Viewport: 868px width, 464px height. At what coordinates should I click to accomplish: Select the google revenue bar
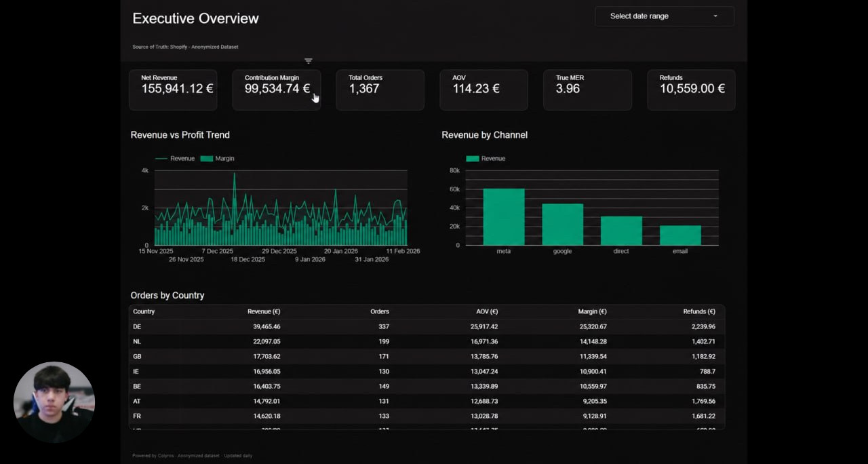tap(562, 225)
